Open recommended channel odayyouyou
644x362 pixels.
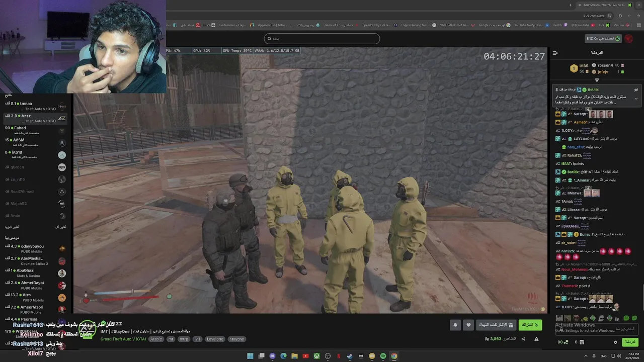[x=35, y=249]
